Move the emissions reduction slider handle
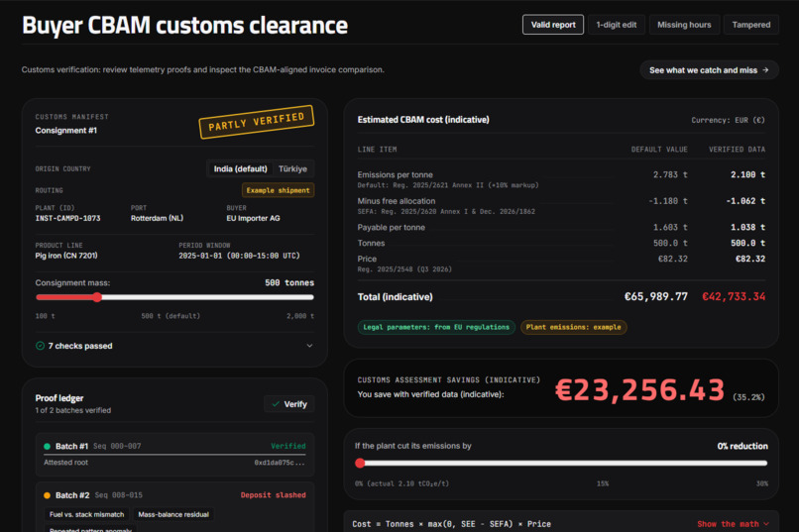Screen dimensions: 799x532 click(360, 464)
